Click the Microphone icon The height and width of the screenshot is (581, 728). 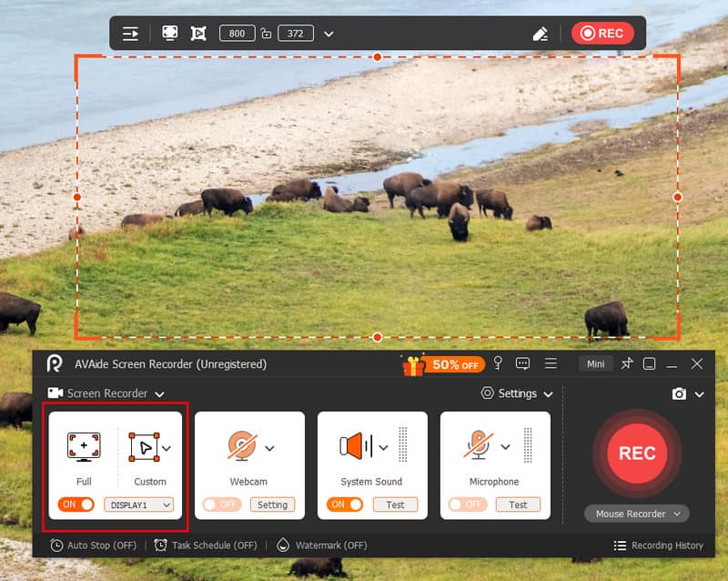(x=480, y=446)
